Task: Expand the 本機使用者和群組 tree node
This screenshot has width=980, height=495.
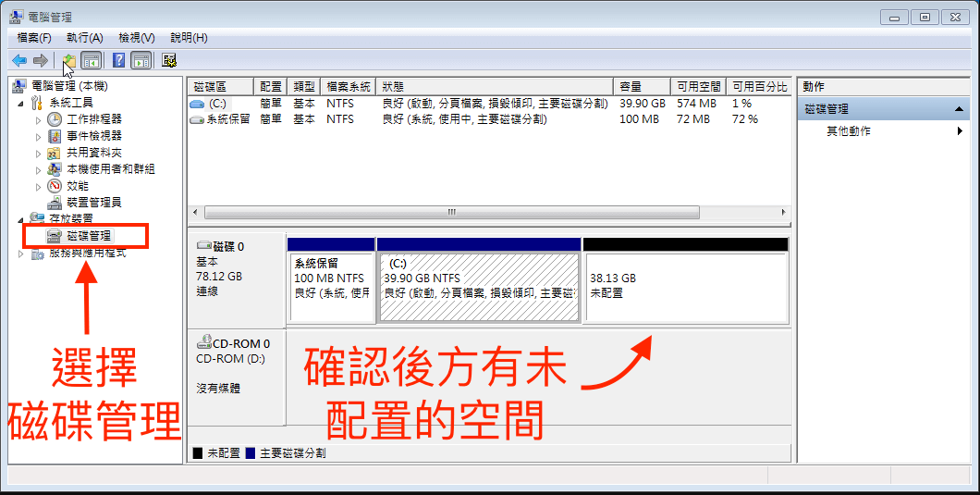Action: [38, 169]
